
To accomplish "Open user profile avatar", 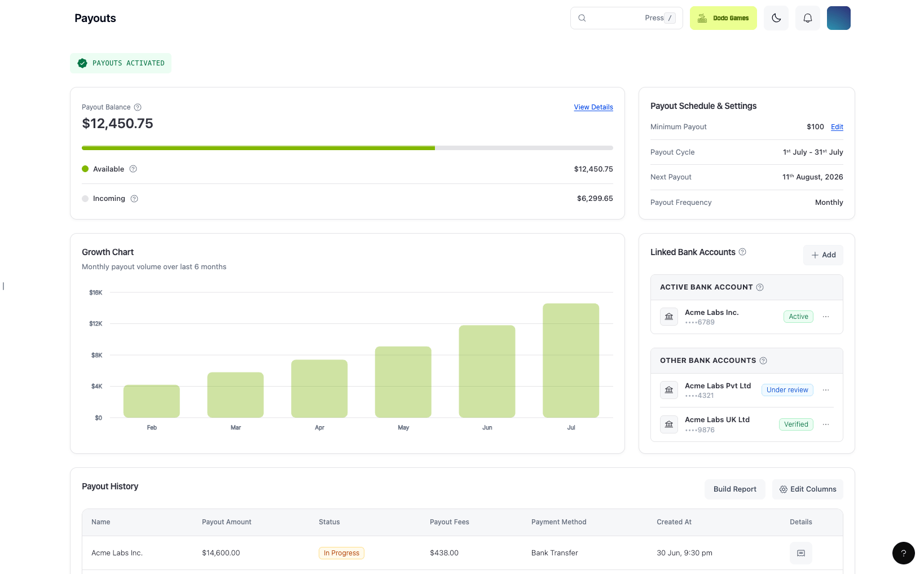I will 839,18.
